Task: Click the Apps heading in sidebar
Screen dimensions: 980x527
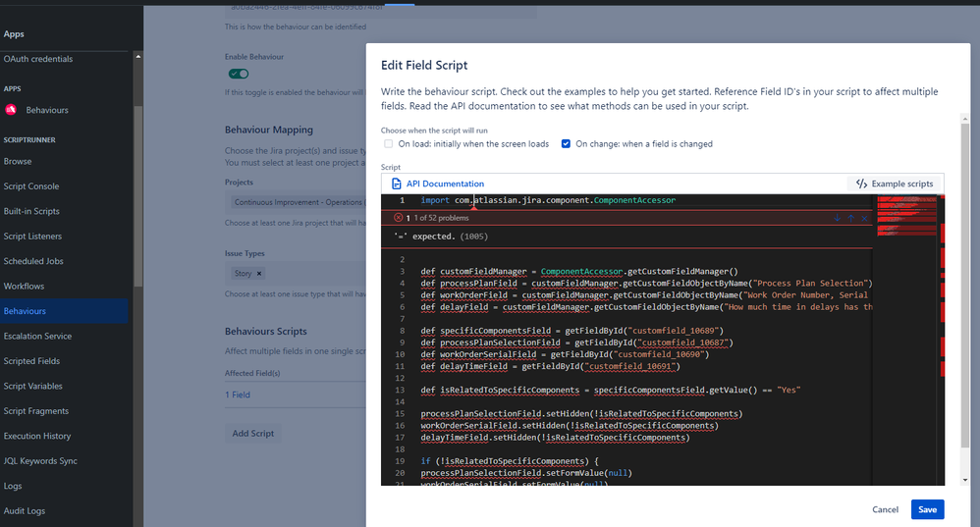Action: pyautogui.click(x=14, y=33)
